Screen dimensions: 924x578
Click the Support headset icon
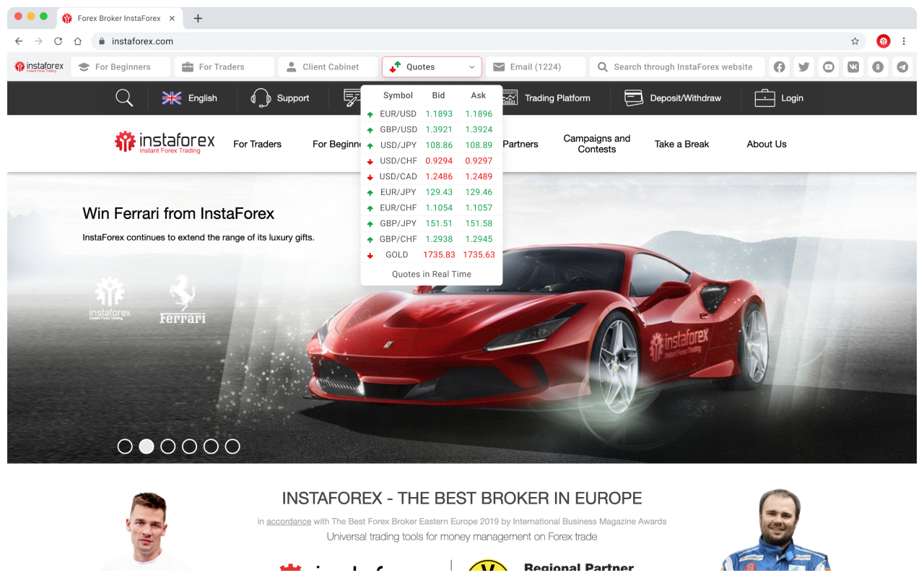[261, 98]
